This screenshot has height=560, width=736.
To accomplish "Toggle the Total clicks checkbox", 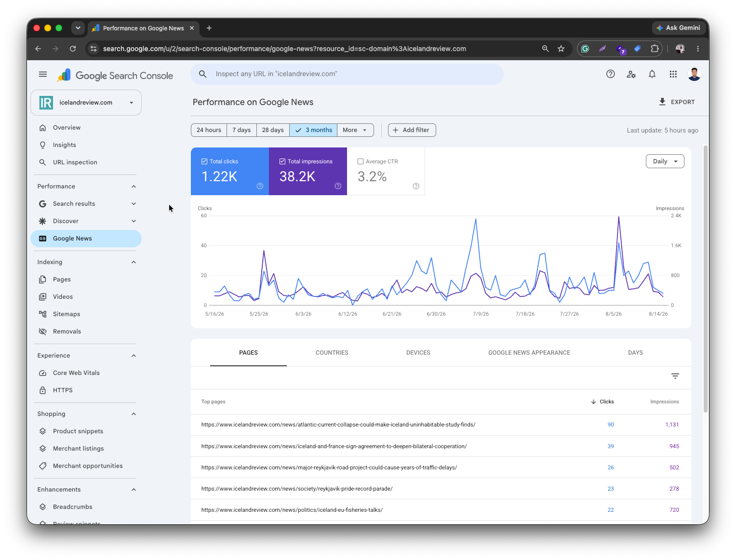I will (204, 161).
